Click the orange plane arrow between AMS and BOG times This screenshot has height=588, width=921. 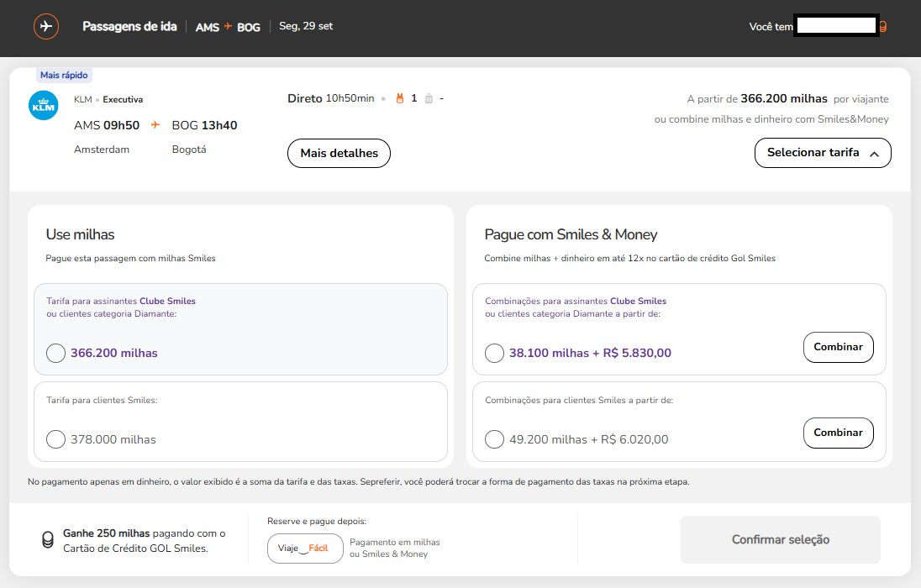tap(155, 124)
